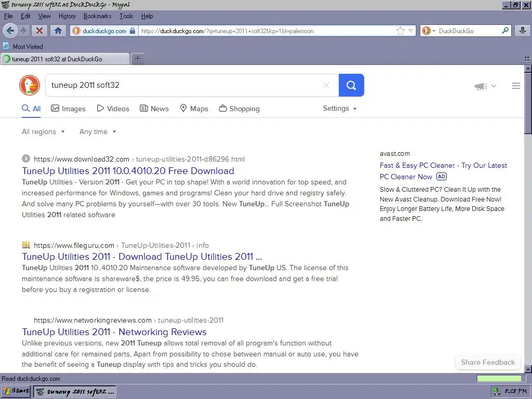Switch to Images results
The image size is (532, 399).
tap(68, 109)
